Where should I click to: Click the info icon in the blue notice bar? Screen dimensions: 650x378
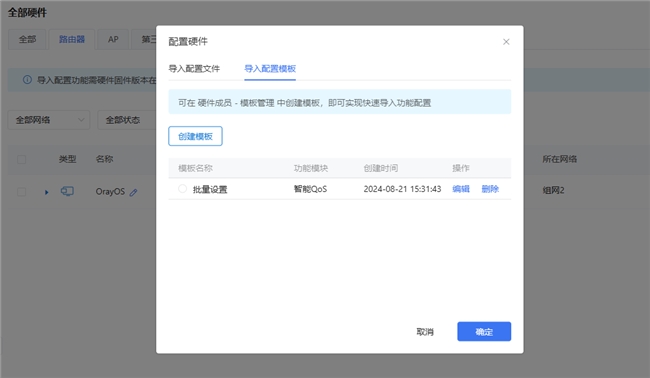(x=27, y=80)
